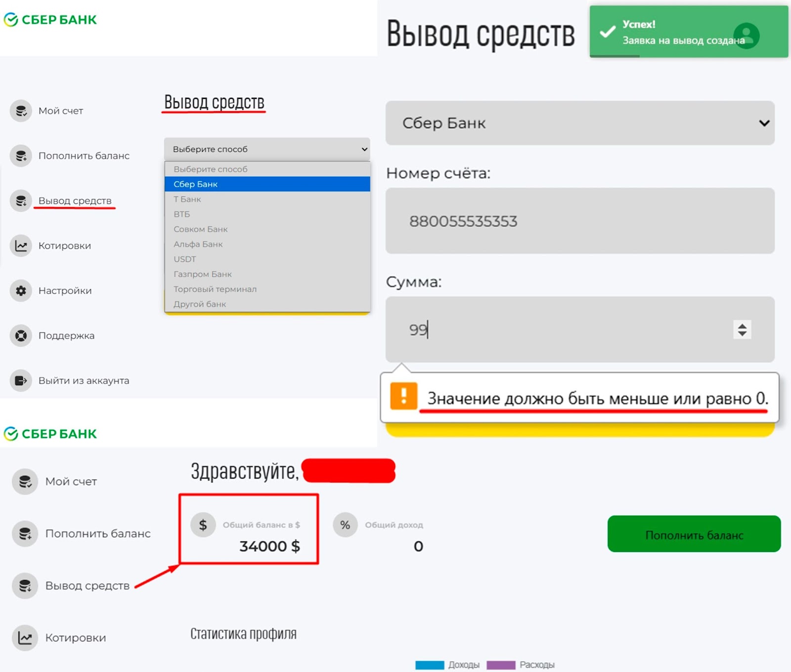Viewport: 791px width, 672px height.
Task: Choose 'Газпром Банк' option
Action: point(267,274)
